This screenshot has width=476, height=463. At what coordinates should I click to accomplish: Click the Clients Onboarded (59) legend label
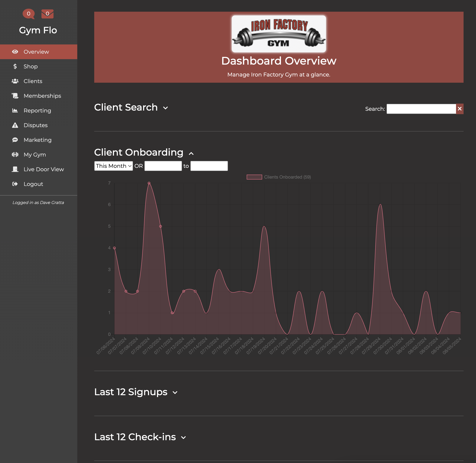(x=288, y=177)
